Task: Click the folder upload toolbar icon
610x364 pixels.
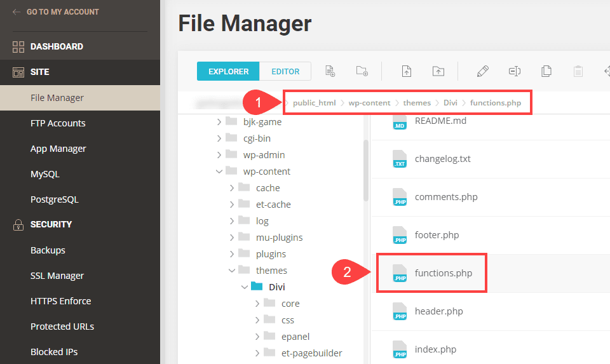Action: click(438, 71)
